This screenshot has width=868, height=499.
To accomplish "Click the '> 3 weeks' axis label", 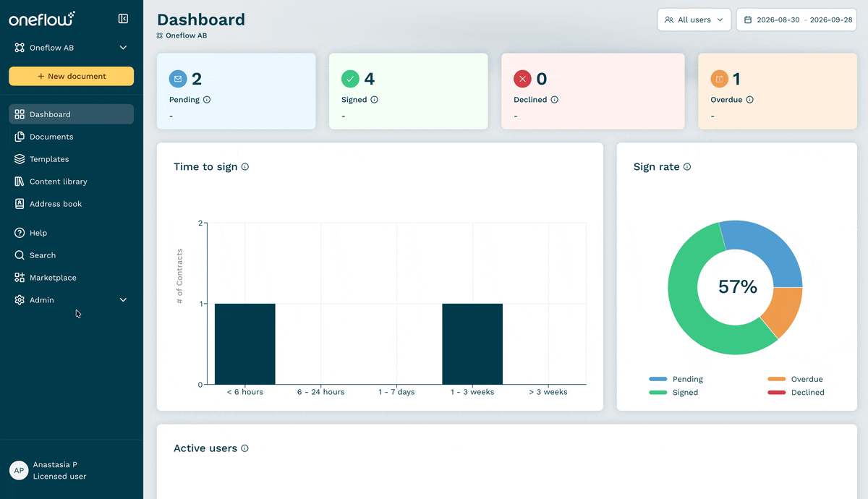I will 548,392.
